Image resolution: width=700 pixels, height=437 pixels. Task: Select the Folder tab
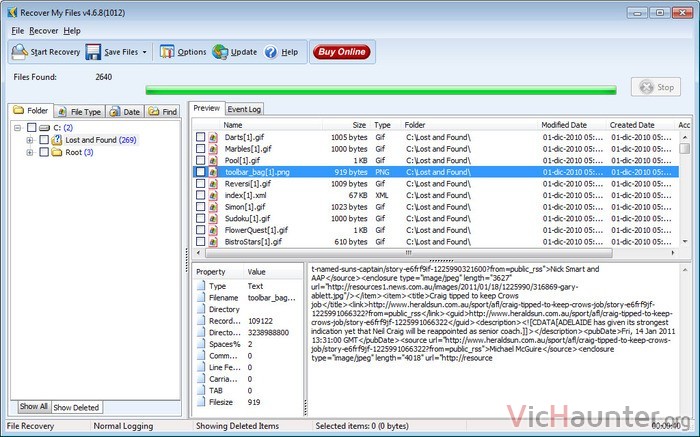coord(31,110)
